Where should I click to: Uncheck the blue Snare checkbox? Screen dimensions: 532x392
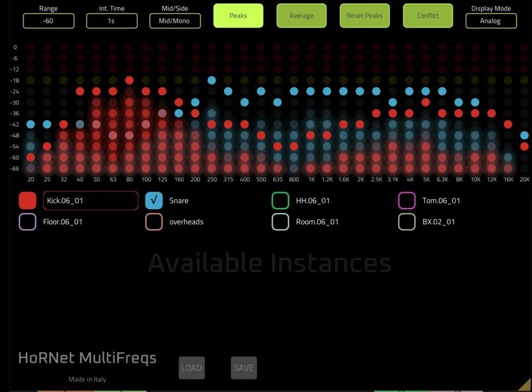[154, 200]
